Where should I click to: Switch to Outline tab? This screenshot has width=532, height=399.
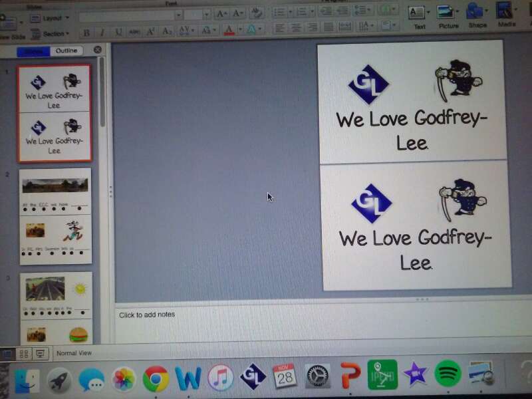(66, 51)
